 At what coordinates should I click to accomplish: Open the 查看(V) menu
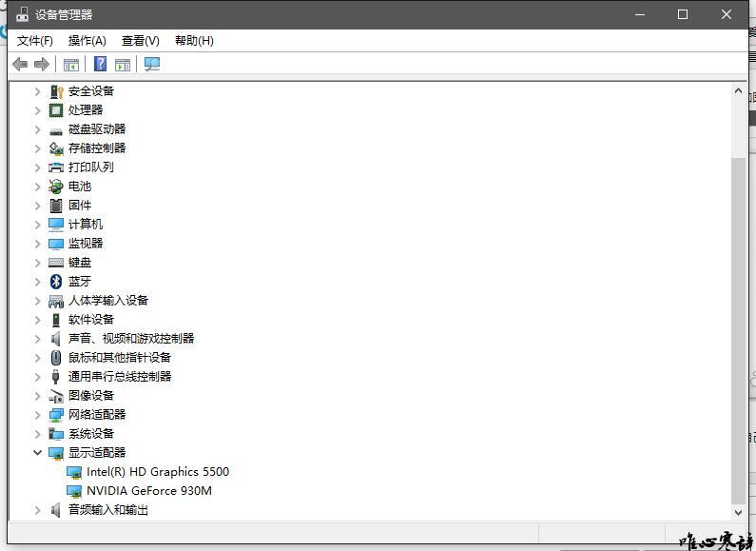(x=141, y=41)
